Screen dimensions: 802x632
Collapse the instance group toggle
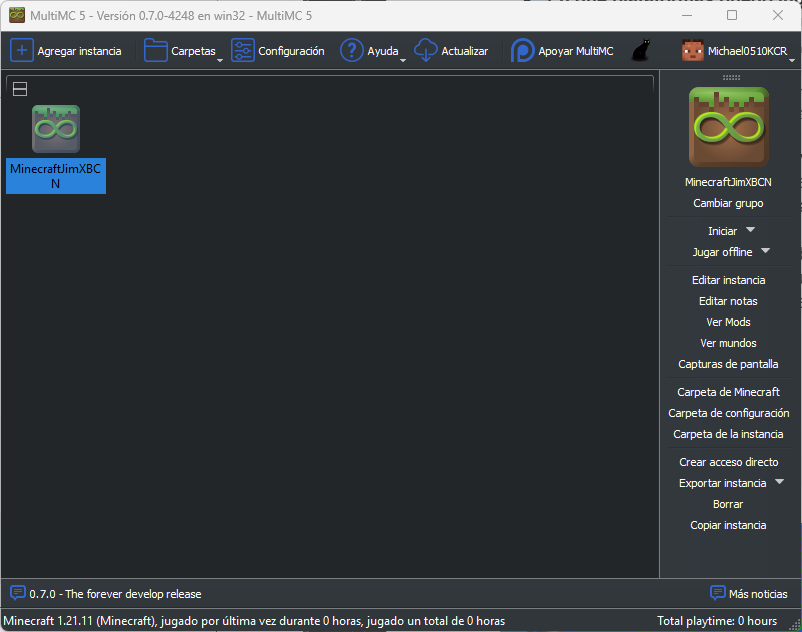[x=20, y=89]
